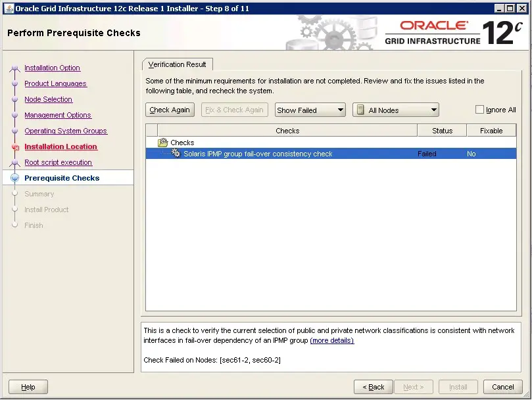The width and height of the screenshot is (532, 400).
Task: Click the Java icon in the title bar
Action: pos(9,9)
